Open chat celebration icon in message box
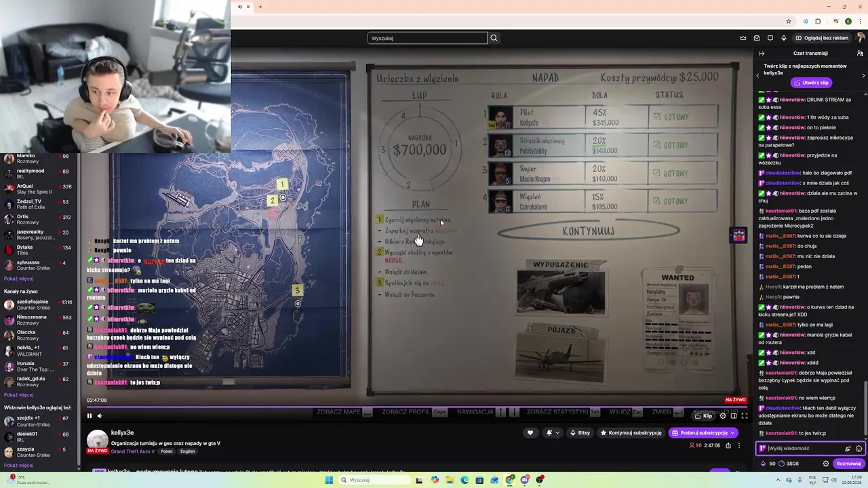The height and width of the screenshot is (488, 868). point(848,449)
